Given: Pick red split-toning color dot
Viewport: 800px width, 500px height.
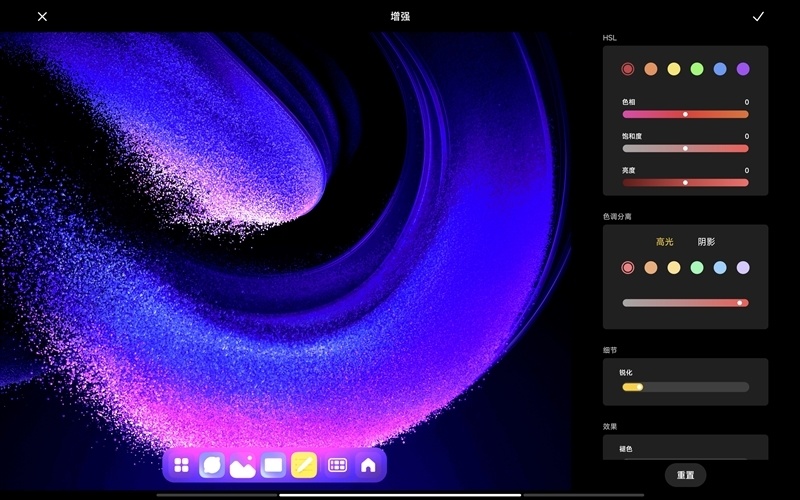Looking at the screenshot, I should (628, 267).
